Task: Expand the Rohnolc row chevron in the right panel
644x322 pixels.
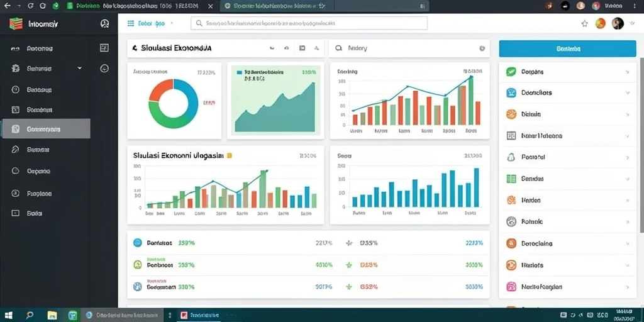Action: click(627, 222)
